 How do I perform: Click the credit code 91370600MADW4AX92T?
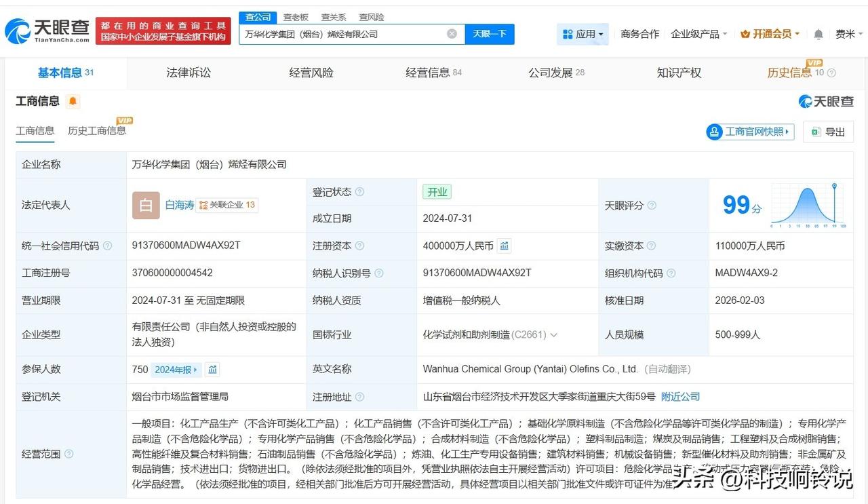tap(186, 246)
